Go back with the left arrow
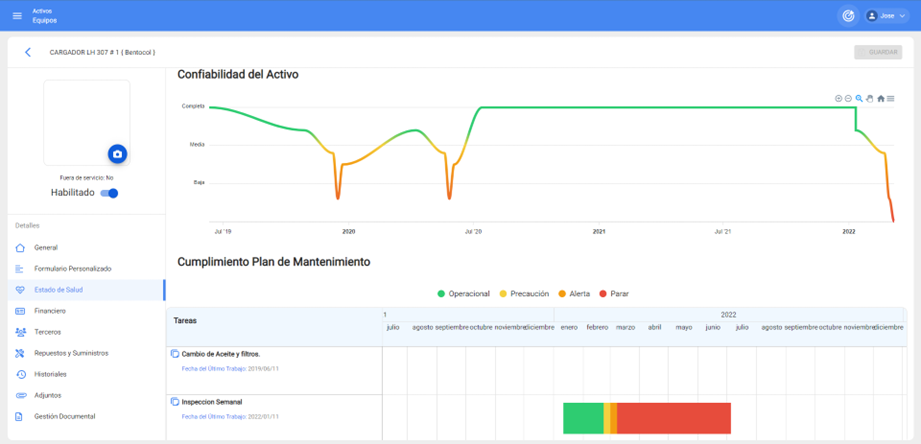This screenshot has width=921, height=444. (28, 52)
